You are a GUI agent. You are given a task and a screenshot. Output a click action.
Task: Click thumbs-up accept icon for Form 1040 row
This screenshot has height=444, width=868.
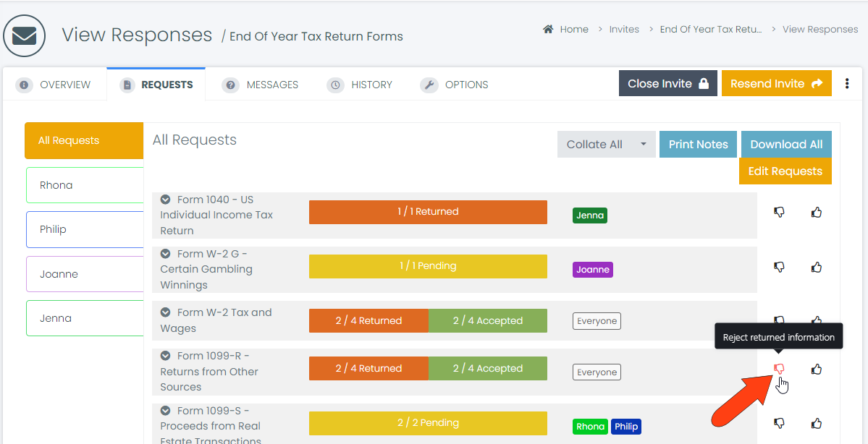(x=817, y=213)
